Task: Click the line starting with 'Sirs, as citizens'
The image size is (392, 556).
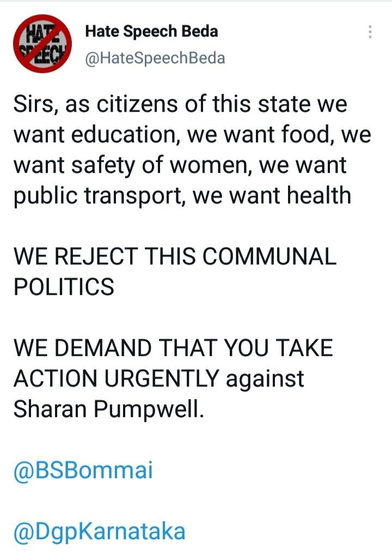Action: coord(180,105)
